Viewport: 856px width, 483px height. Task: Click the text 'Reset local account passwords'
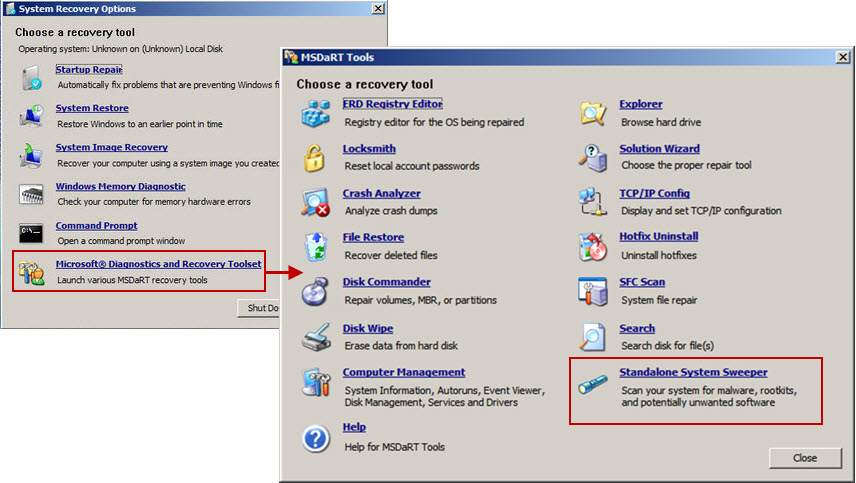[412, 166]
